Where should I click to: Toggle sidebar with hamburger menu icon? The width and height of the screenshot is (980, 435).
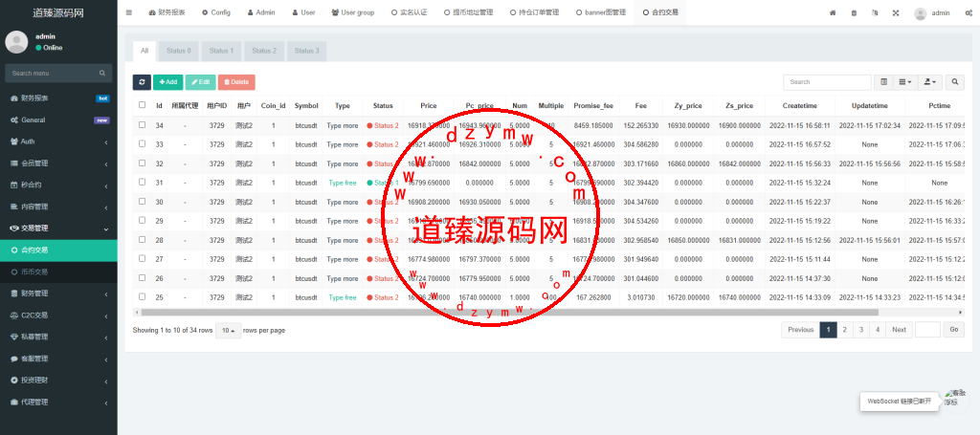click(x=129, y=12)
